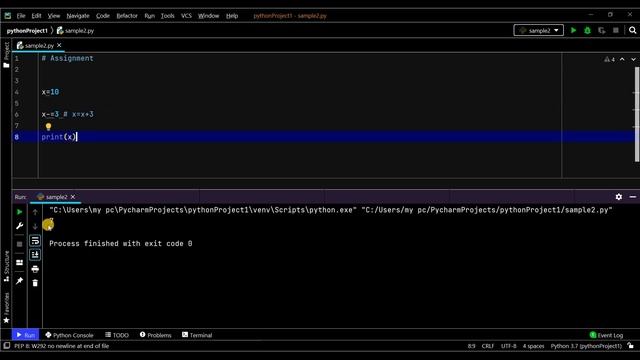
Task: Place cursor on line 4 x=10
Action: click(50, 92)
